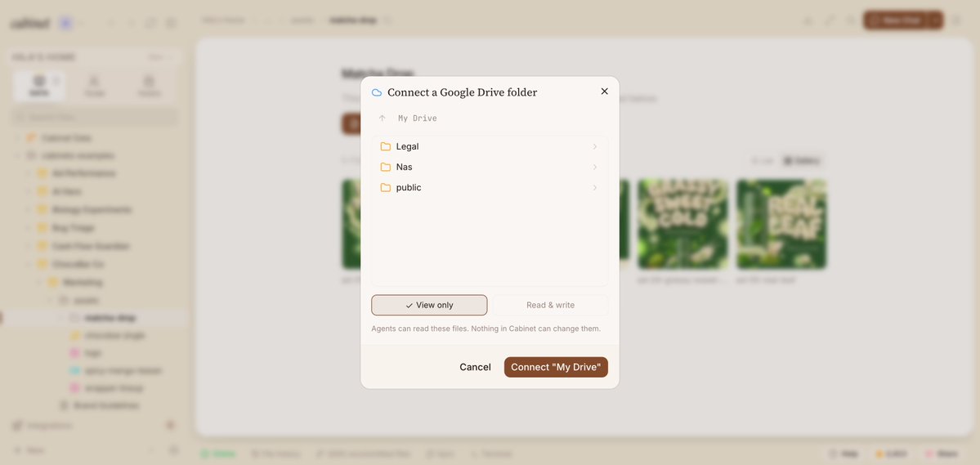Expand the public folder chevron
This screenshot has width=980, height=465.
pyautogui.click(x=595, y=187)
